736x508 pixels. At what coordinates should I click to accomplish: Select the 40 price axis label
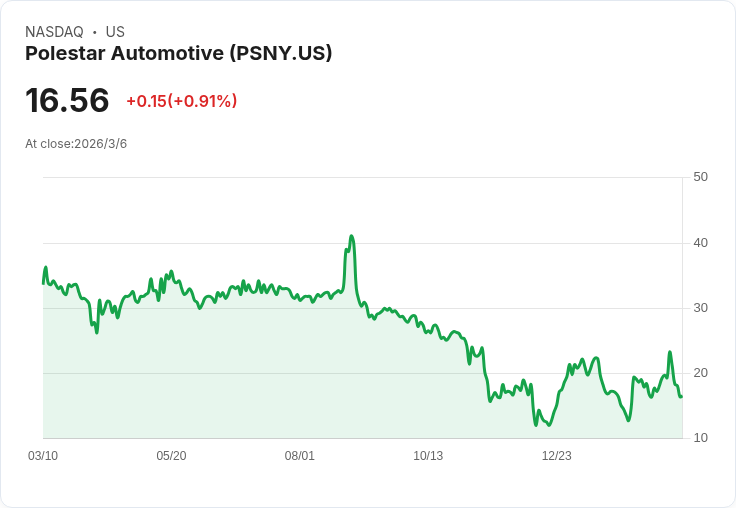700,242
